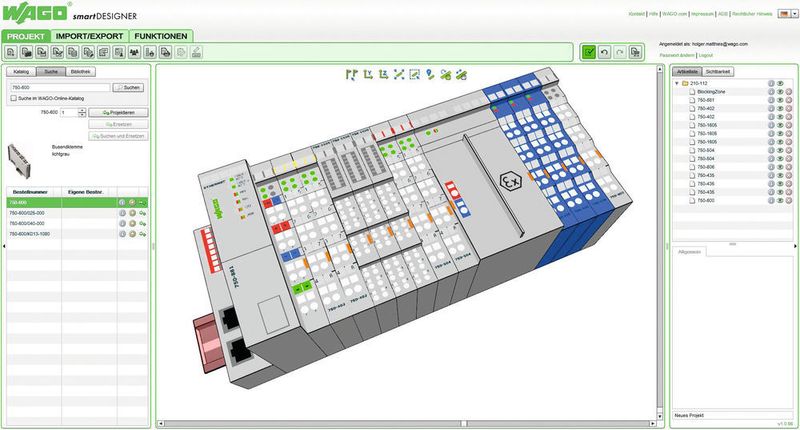Image resolution: width=800 pixels, height=430 pixels.
Task: Click the viewer scroll-up arrow
Action: pyautogui.click(x=660, y=68)
